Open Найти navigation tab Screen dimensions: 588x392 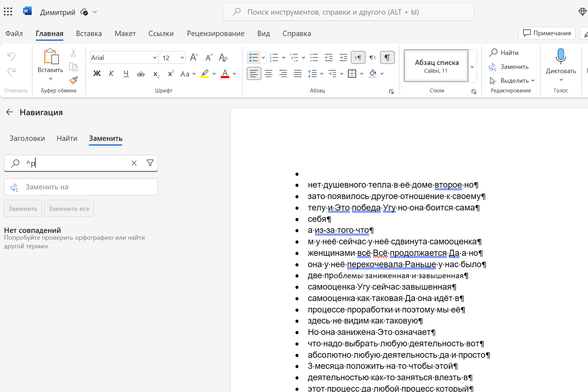point(67,138)
